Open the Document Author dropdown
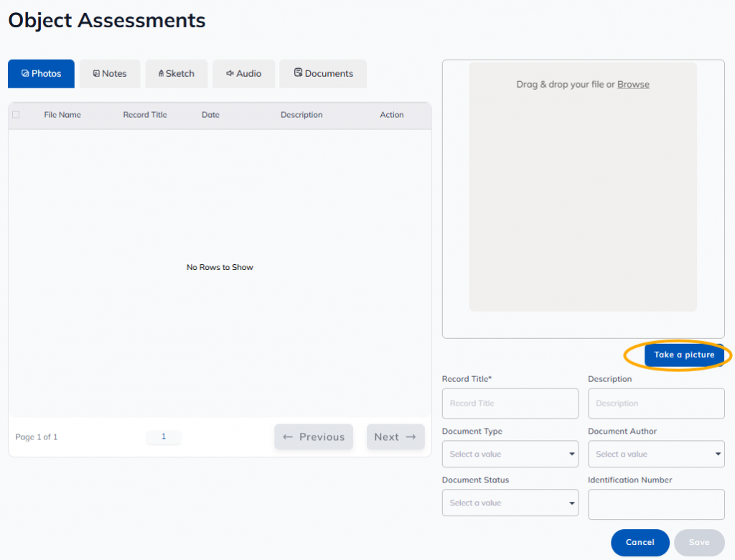 click(655, 454)
